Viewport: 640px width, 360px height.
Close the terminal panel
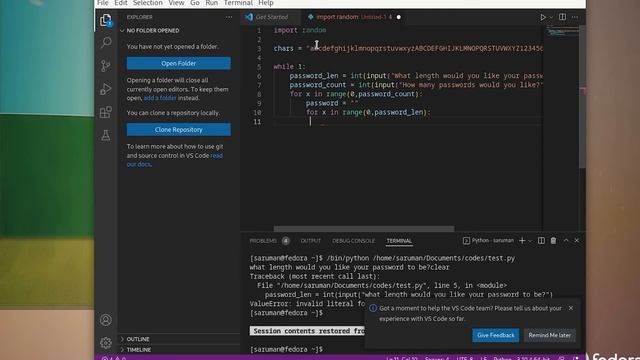point(577,240)
